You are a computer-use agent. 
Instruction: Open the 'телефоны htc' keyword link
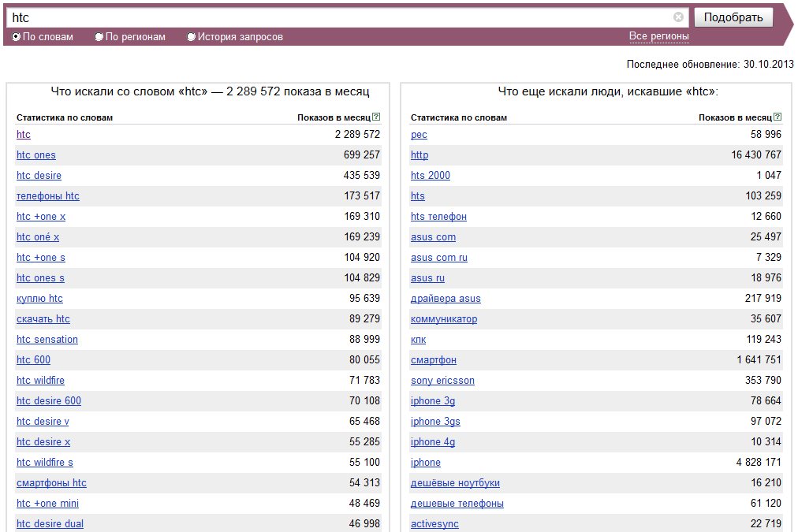coord(48,195)
